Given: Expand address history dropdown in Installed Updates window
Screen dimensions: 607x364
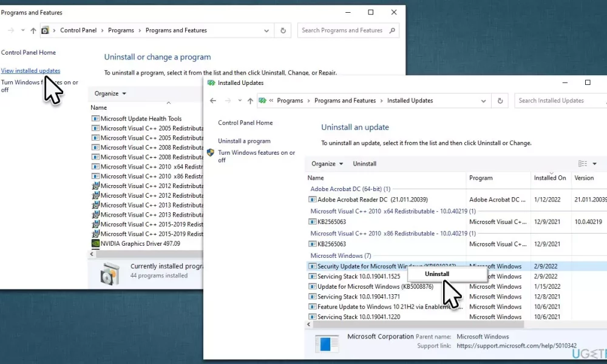Looking at the screenshot, I should click(x=484, y=101).
